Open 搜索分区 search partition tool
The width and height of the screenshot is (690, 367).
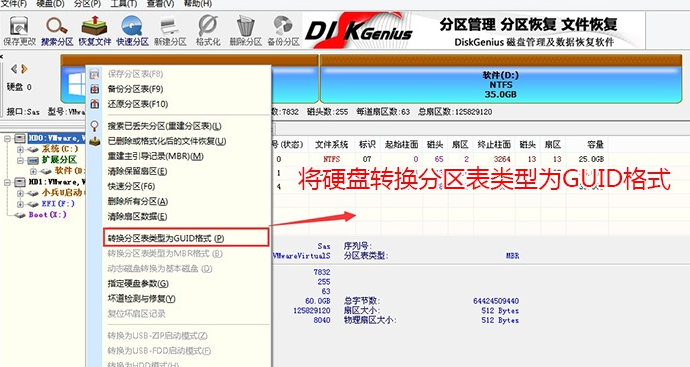click(57, 31)
